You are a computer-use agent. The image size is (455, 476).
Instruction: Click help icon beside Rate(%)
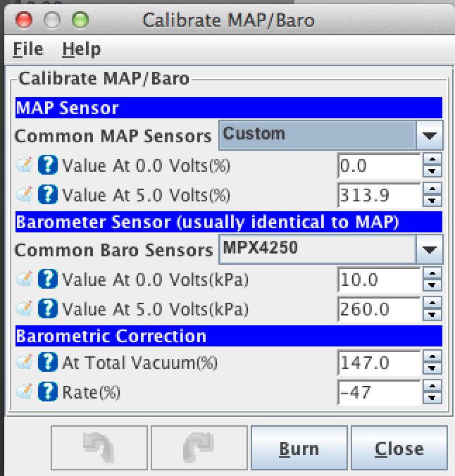48,392
